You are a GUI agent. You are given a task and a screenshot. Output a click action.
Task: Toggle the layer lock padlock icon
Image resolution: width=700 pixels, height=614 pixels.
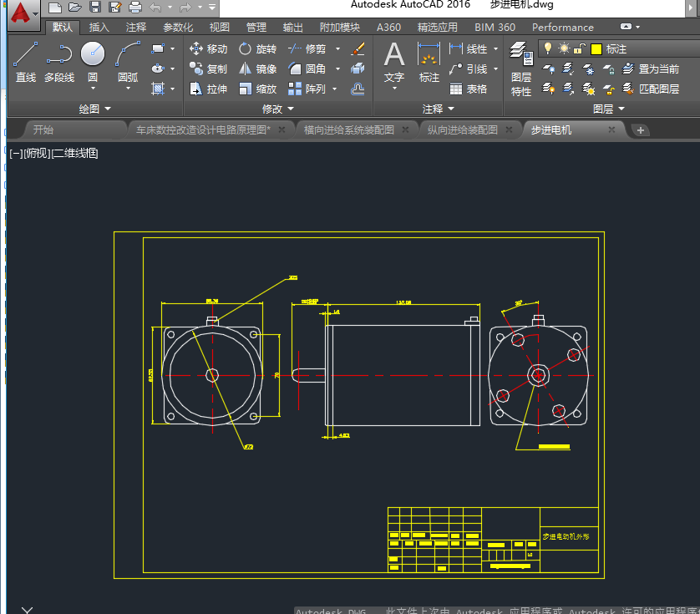pyautogui.click(x=578, y=49)
